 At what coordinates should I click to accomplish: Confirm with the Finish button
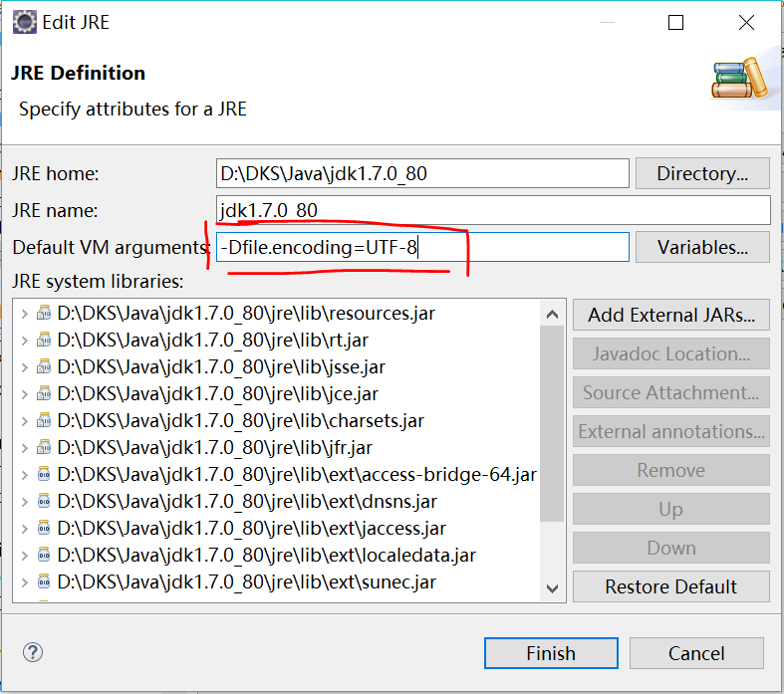(x=551, y=653)
